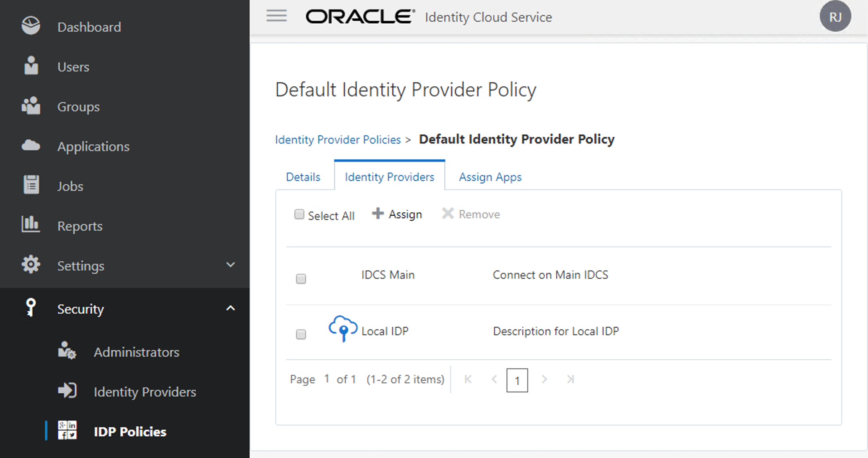
Task: Click the IDCS Main provider name
Action: coord(388,275)
